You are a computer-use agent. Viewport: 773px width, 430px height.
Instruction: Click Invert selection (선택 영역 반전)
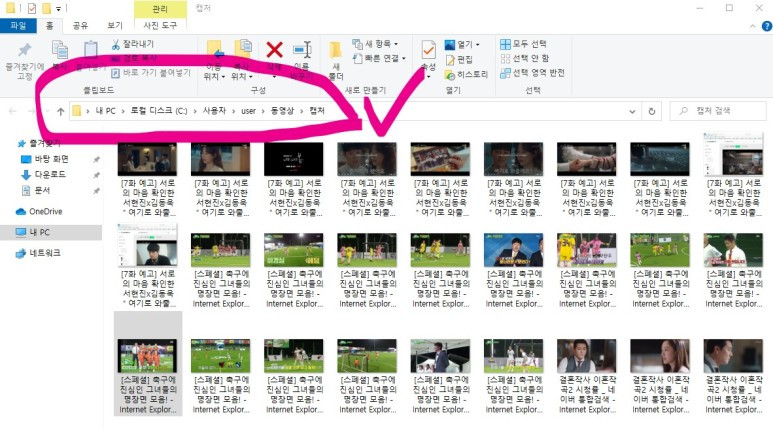pos(532,73)
